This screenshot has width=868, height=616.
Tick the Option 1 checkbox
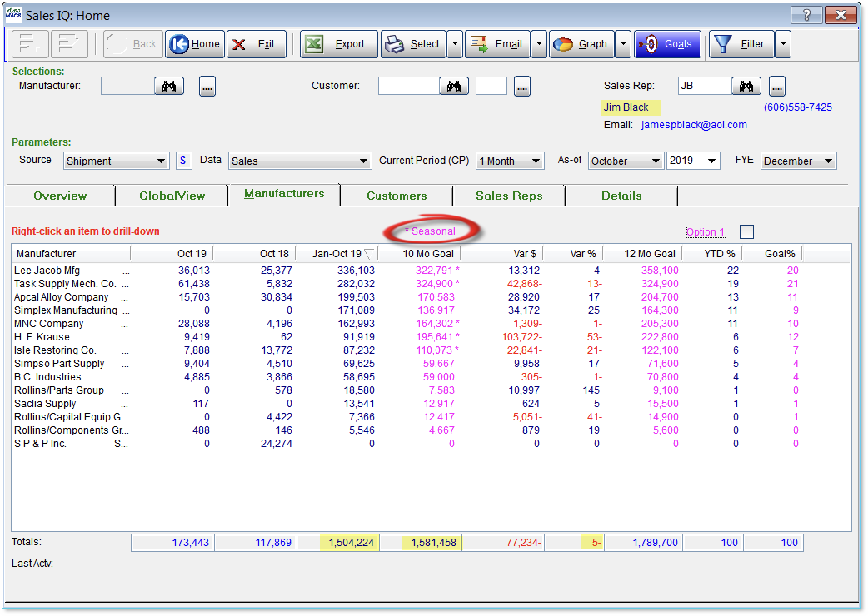coord(746,231)
